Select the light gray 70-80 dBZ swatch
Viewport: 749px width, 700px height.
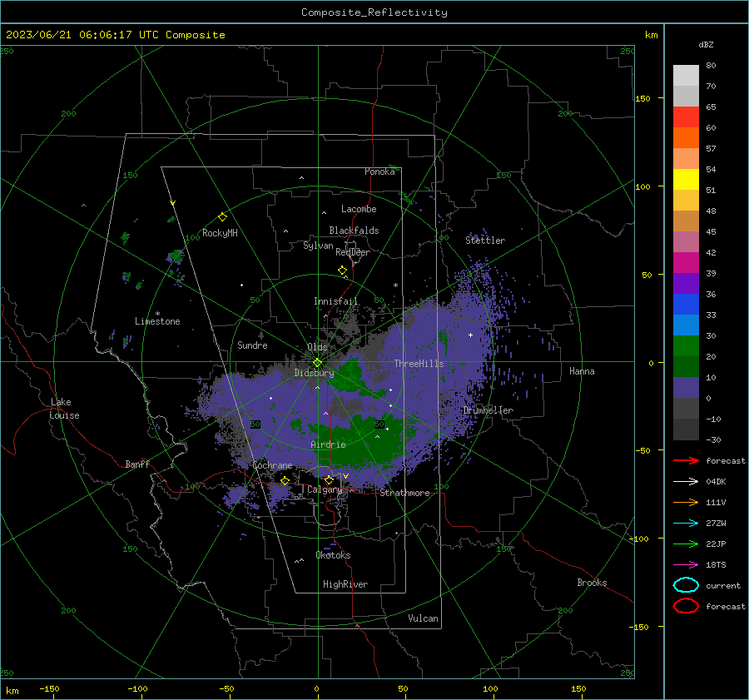click(686, 76)
